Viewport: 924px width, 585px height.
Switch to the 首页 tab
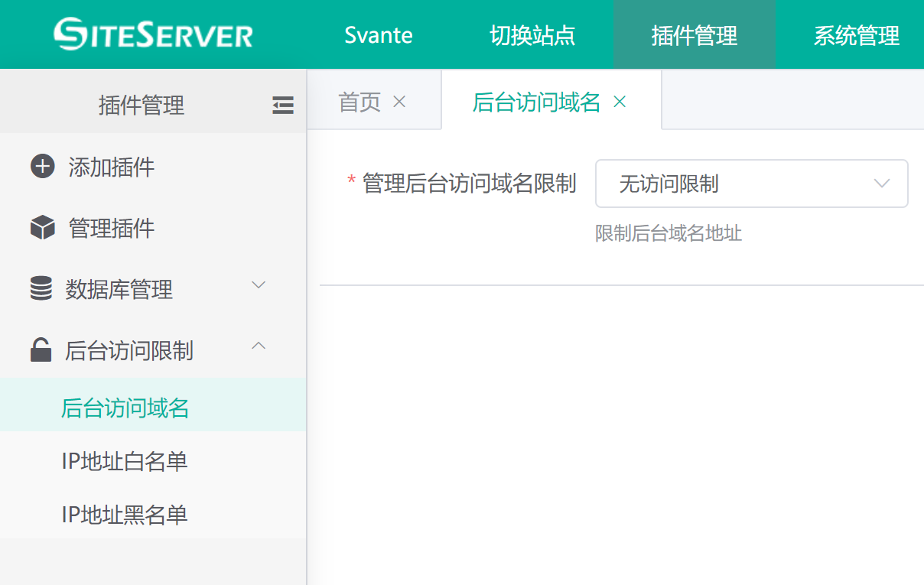(360, 102)
